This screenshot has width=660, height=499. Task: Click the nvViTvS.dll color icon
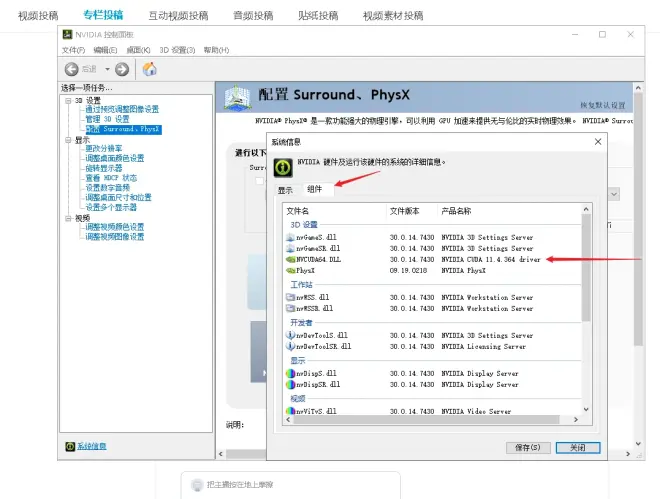[290, 411]
